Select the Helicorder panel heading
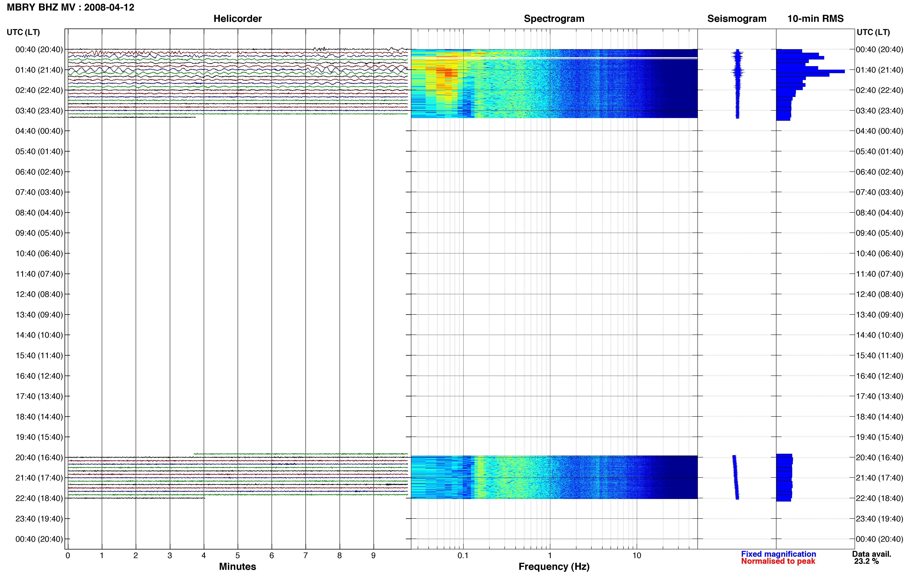Screen dimensions: 924x578 point(238,19)
